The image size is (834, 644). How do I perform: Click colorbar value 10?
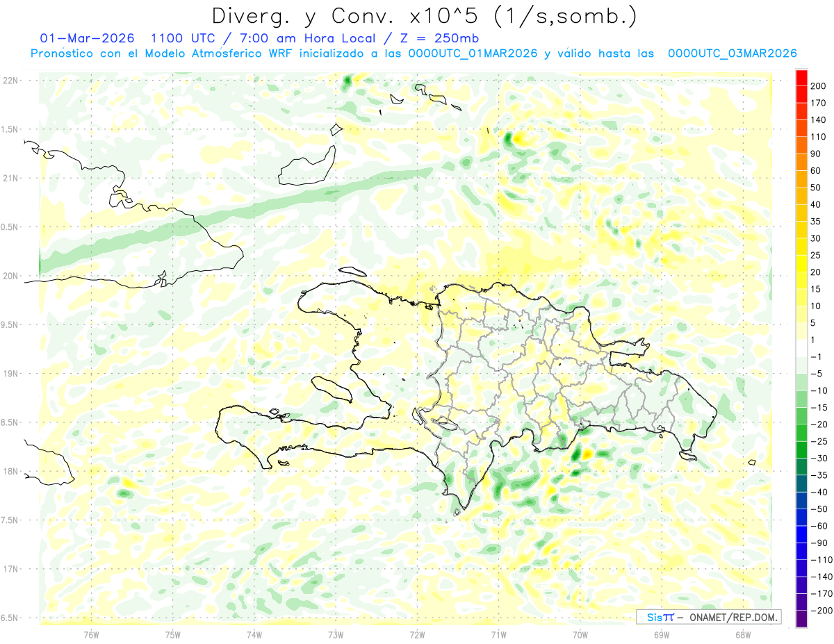point(817,306)
